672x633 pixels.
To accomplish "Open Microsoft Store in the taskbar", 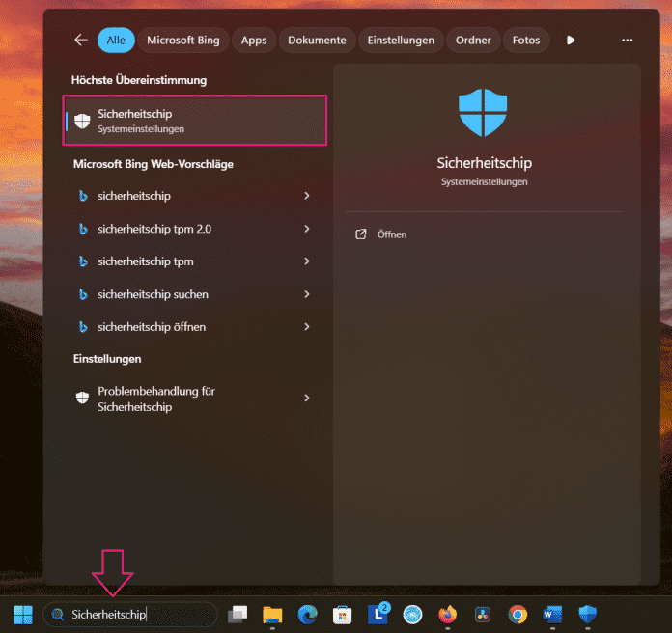I will 342,615.
